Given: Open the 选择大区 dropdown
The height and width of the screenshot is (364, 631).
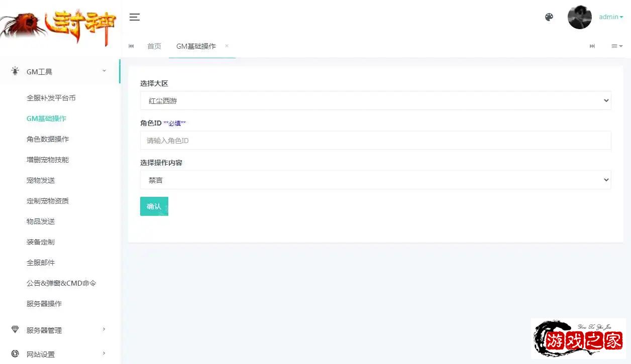Looking at the screenshot, I should [x=375, y=100].
